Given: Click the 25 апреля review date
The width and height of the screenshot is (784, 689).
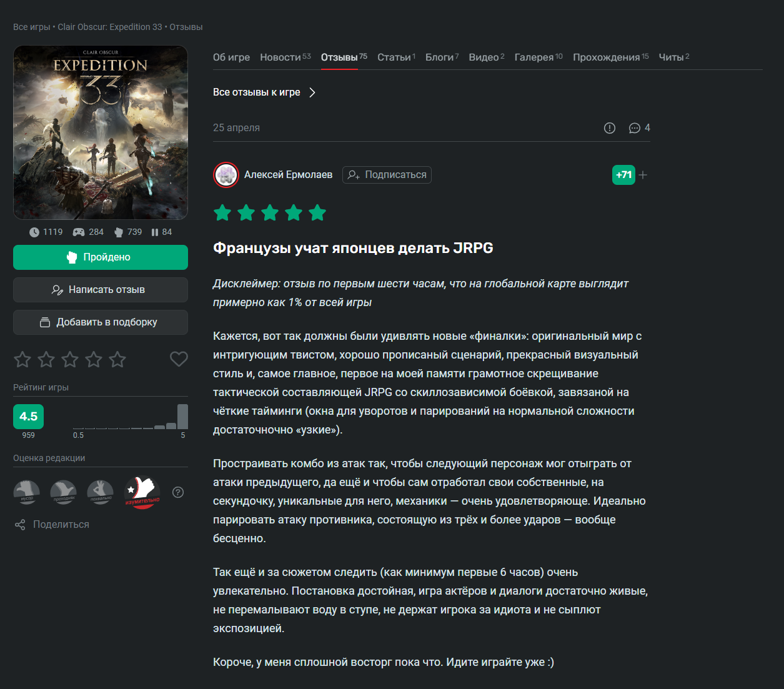Looking at the screenshot, I should pos(236,128).
